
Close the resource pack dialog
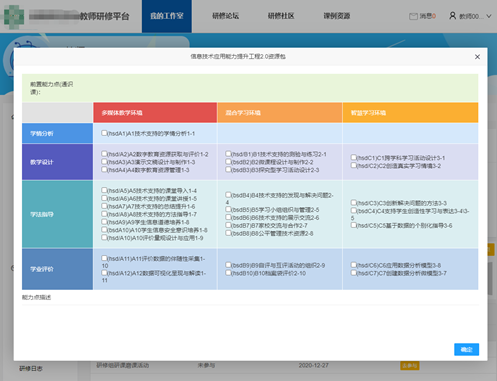[477, 57]
